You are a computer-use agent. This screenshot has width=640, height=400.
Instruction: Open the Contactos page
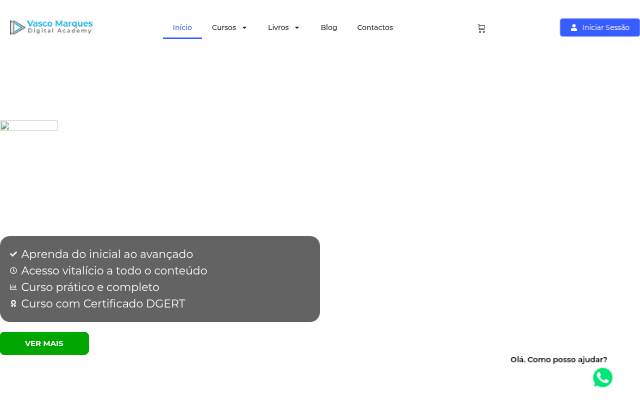click(375, 27)
